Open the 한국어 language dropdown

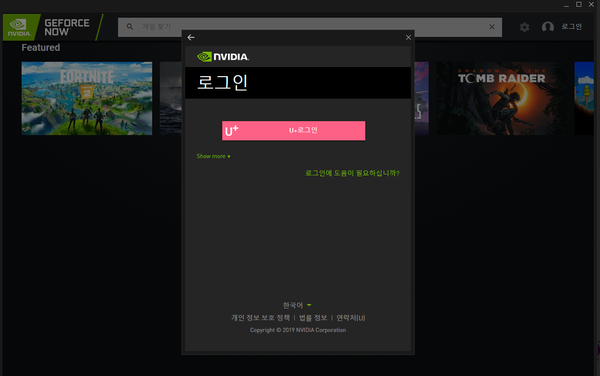point(297,305)
